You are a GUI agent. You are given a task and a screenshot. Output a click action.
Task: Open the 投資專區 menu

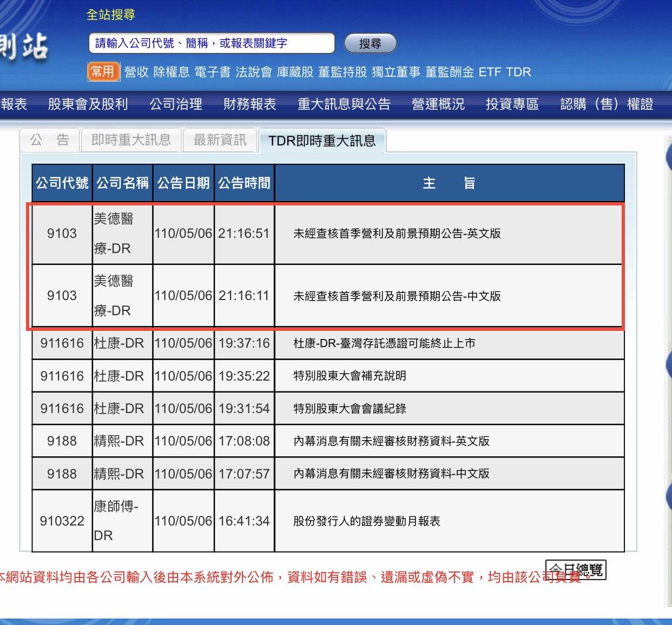click(x=512, y=104)
